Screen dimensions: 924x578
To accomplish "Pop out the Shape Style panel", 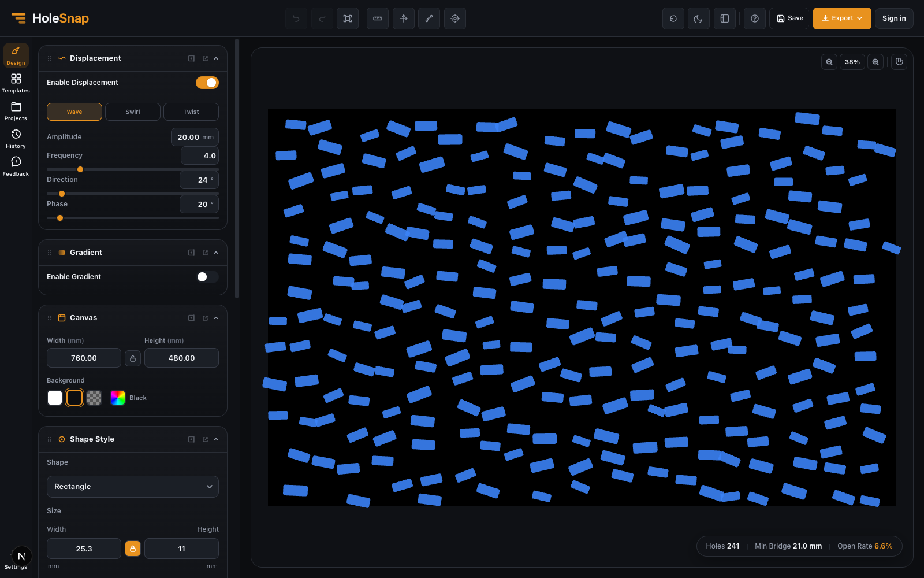I will tap(205, 439).
